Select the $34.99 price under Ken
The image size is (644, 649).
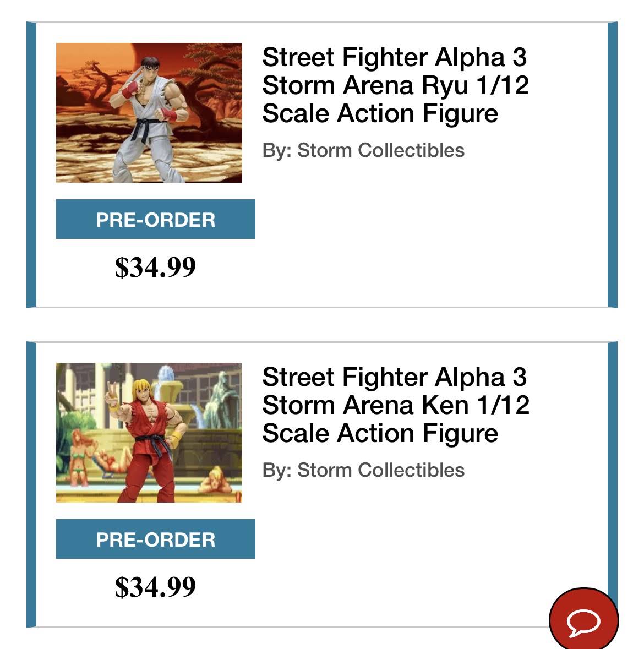tap(155, 587)
